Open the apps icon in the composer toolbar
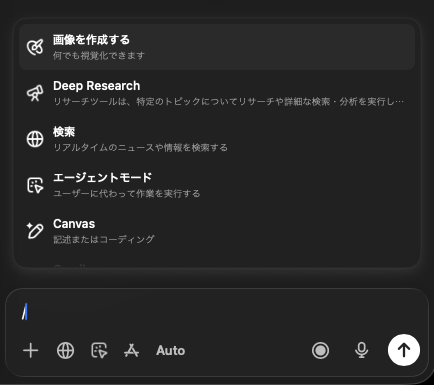 [131, 350]
